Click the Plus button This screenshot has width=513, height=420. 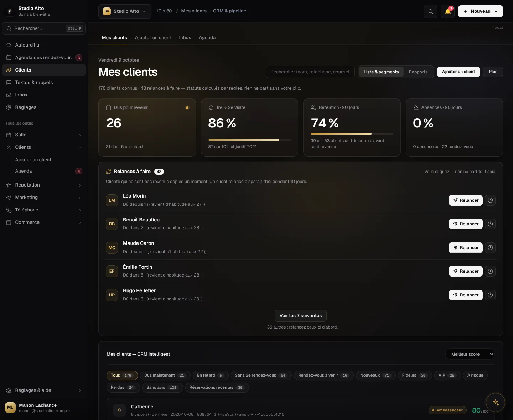click(493, 72)
